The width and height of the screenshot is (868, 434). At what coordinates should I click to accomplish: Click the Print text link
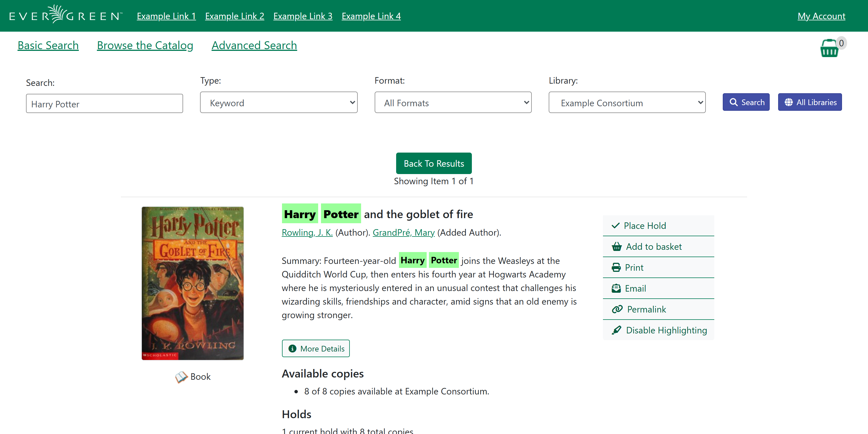point(634,268)
